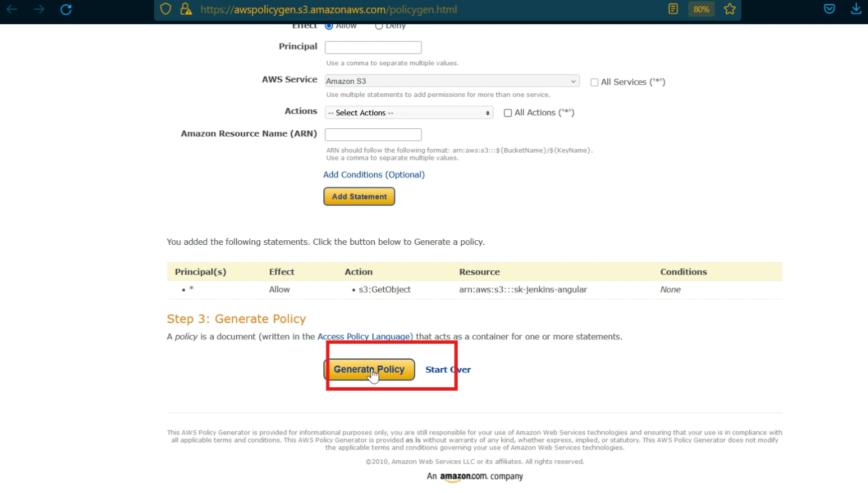
Task: Reload the current page
Action: pos(66,9)
